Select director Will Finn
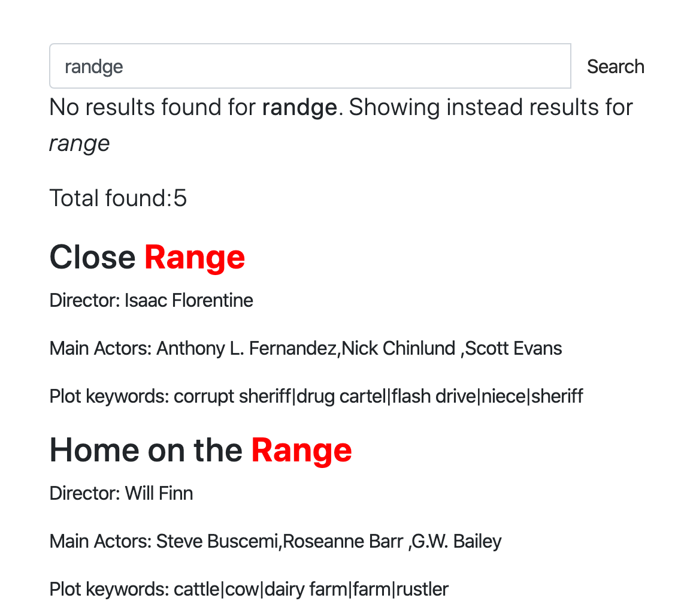The height and width of the screenshot is (616, 678). point(159,493)
